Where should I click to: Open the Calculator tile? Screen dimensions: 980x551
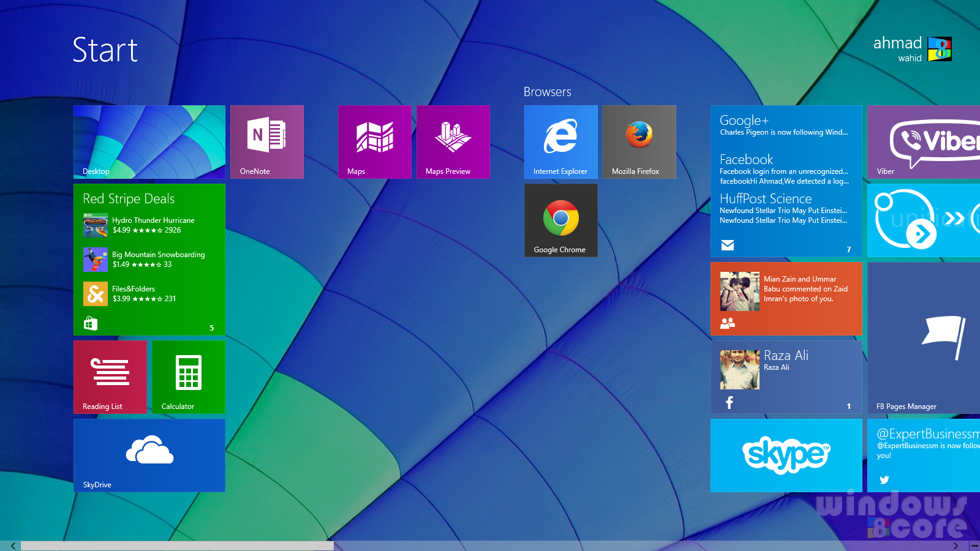coord(188,377)
